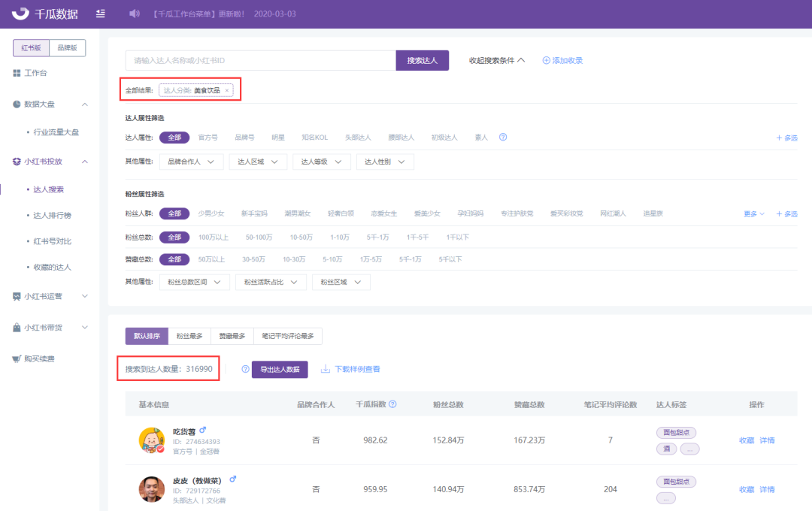Click the gender icon beside 皮皮（教做菜）
The width and height of the screenshot is (812, 511).
(x=232, y=479)
